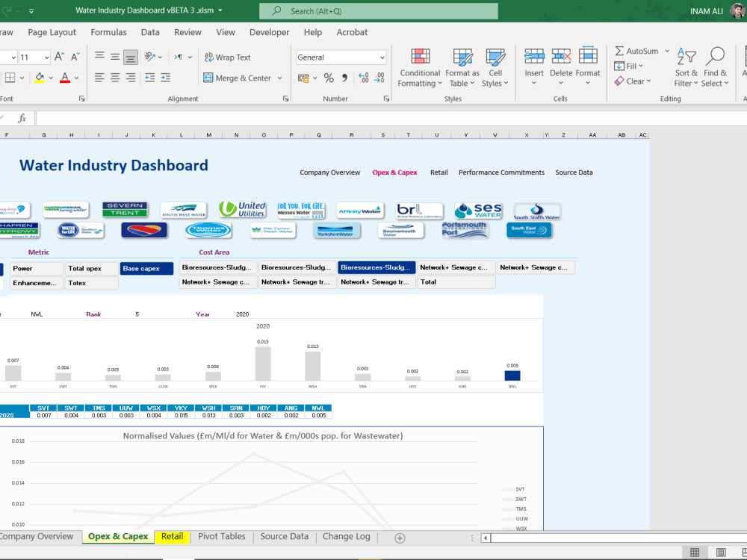Screen dimensions: 747x560
Task: Enable the Totex metric filter
Action: pos(91,282)
